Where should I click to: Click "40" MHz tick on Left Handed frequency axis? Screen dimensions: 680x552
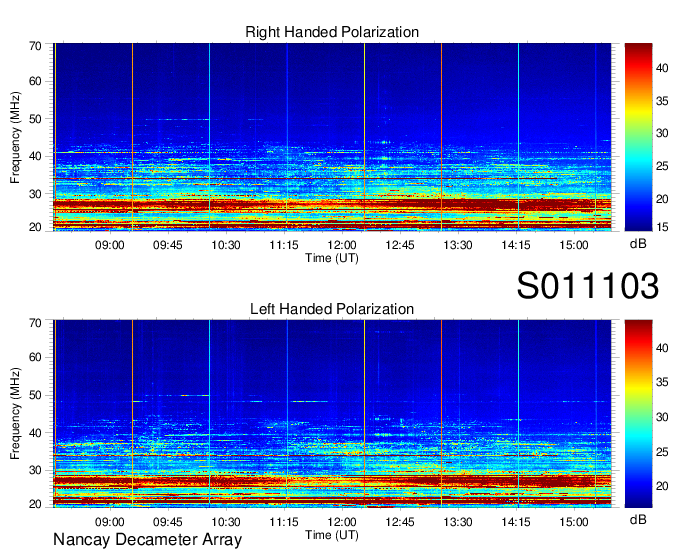click(x=35, y=433)
